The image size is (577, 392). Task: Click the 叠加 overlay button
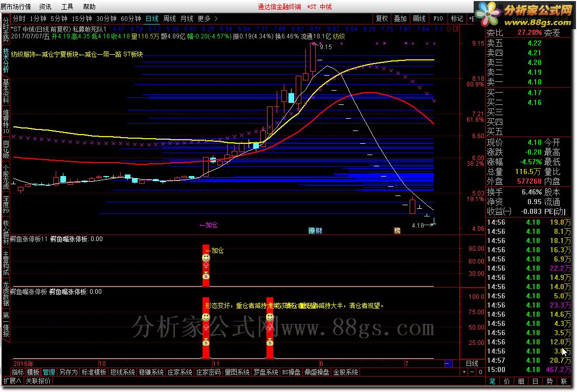[401, 18]
